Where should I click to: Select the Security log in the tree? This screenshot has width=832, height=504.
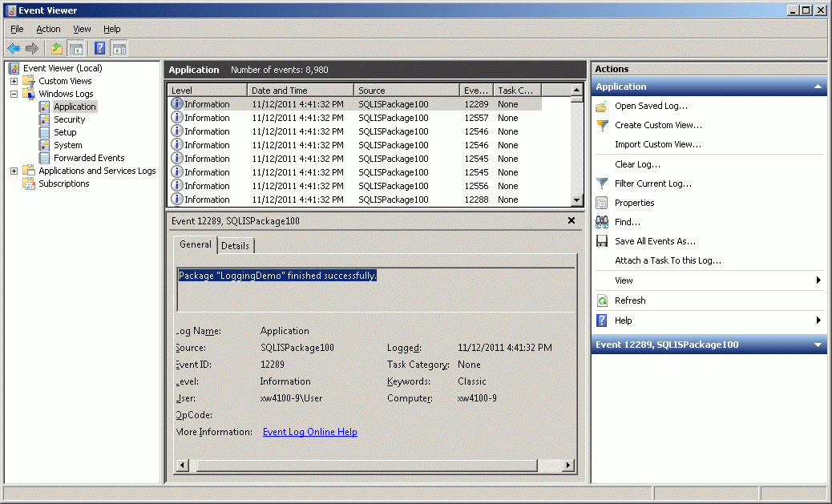(69, 119)
